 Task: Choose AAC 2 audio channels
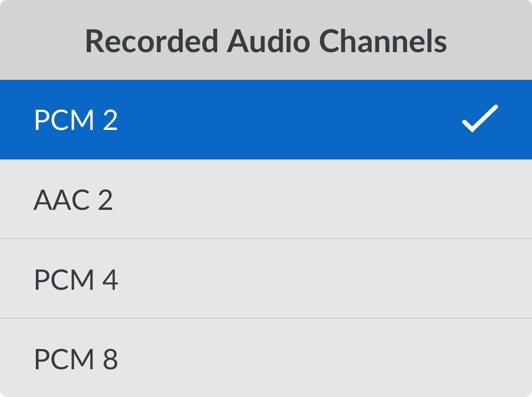click(x=266, y=199)
